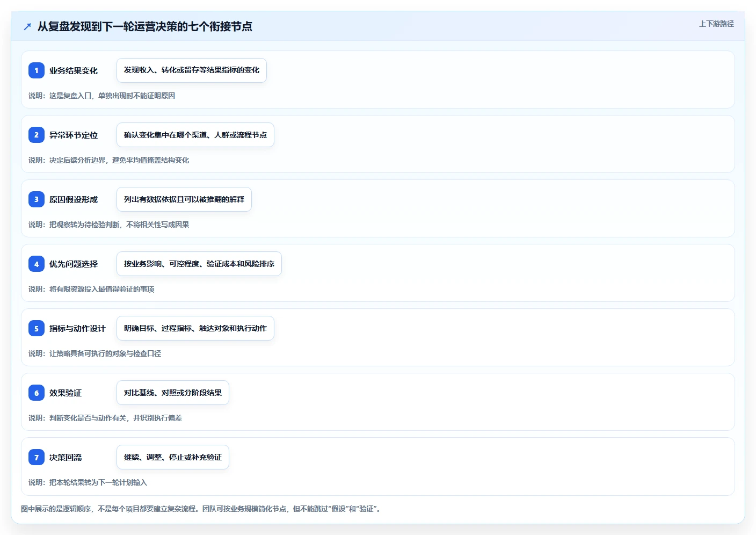Click the 继续、调整、停止或补充验证 box

173,457
